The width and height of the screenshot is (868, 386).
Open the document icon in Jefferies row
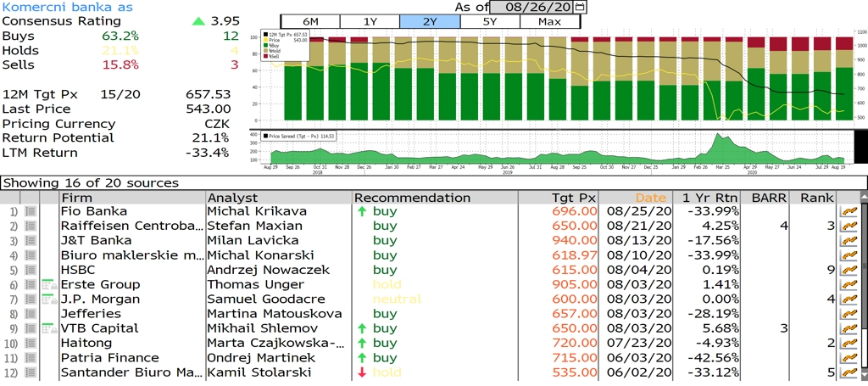pyautogui.click(x=31, y=313)
